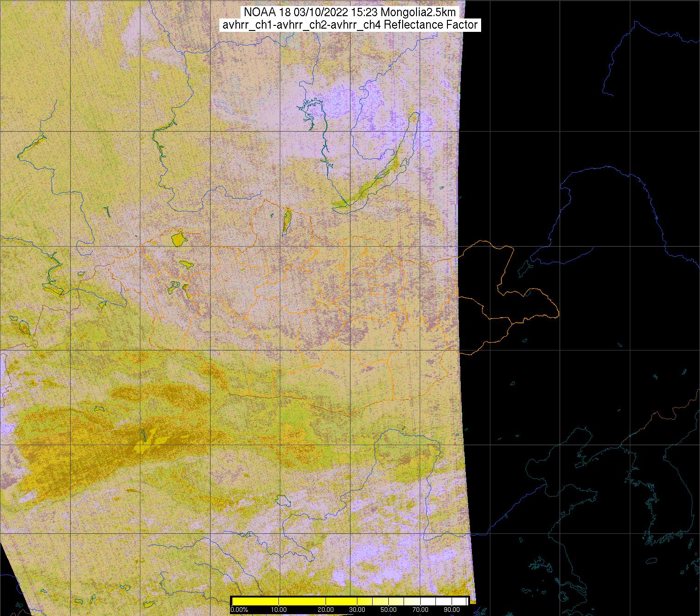Viewport: 700px width, 616px height.
Task: Click the bright yellow patch in the southwest desert area
Action: pyautogui.click(x=148, y=442)
